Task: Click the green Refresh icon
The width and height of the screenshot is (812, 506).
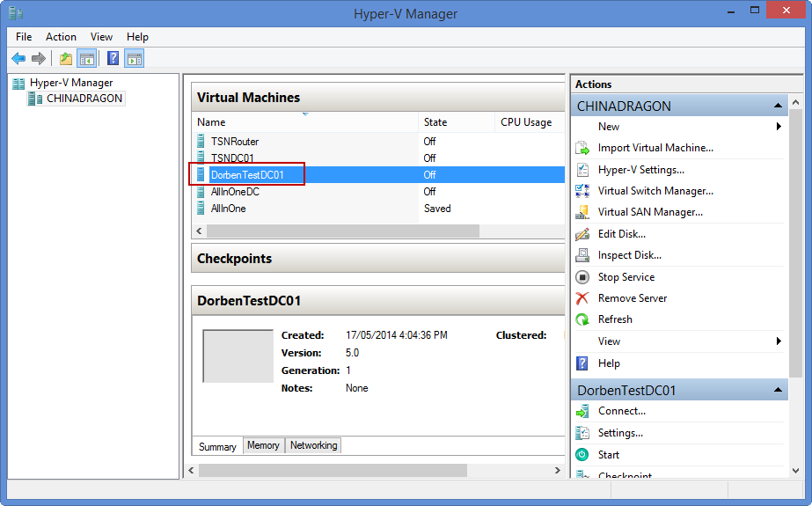Action: click(582, 319)
